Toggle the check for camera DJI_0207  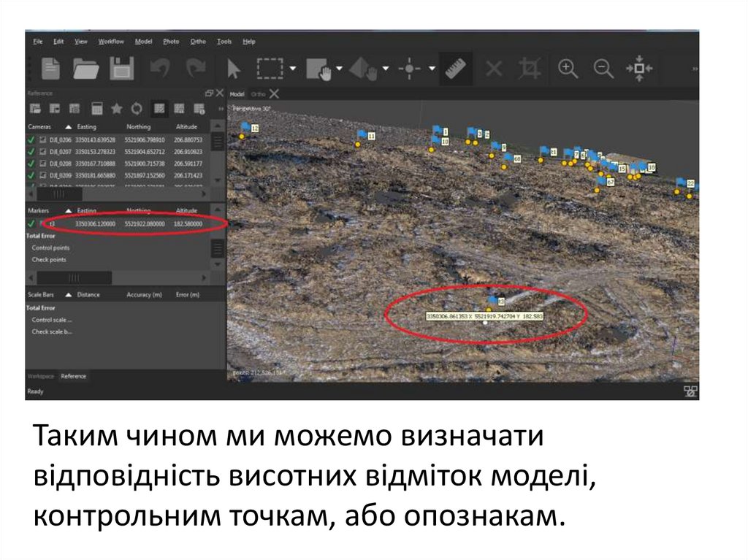click(x=31, y=152)
